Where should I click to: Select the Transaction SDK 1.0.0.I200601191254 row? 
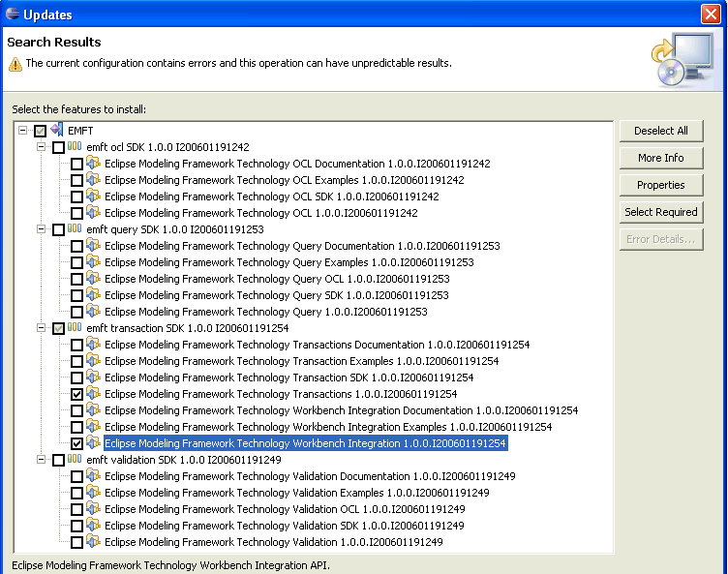click(288, 378)
